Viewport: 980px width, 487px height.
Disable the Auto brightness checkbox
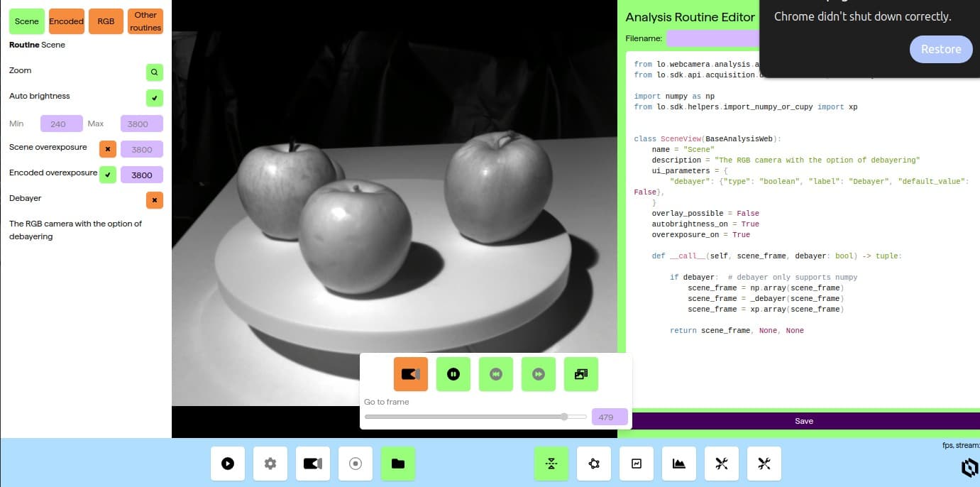point(154,98)
